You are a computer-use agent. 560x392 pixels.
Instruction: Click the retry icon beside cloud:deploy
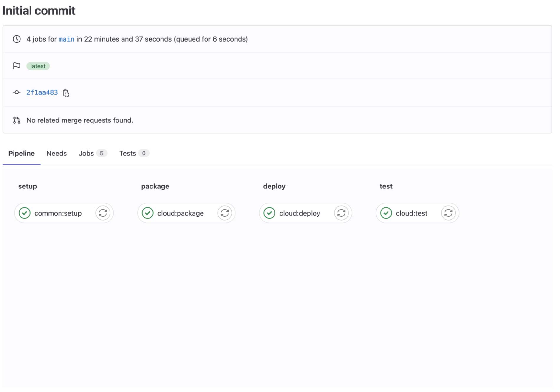[341, 213]
